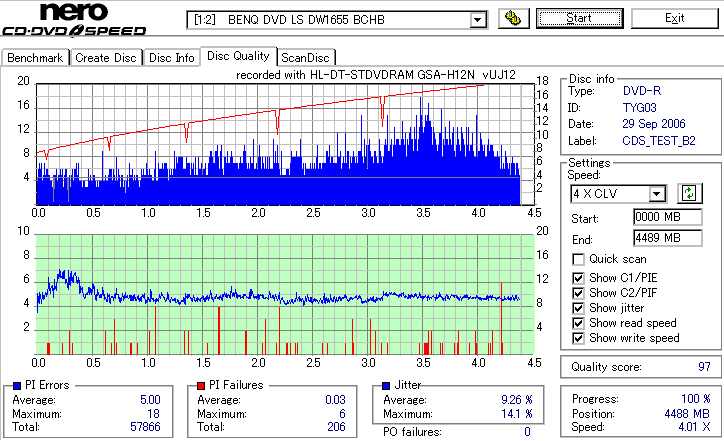Image resolution: width=724 pixels, height=441 pixels.
Task: Click the refresh speed settings icon
Action: tap(689, 193)
